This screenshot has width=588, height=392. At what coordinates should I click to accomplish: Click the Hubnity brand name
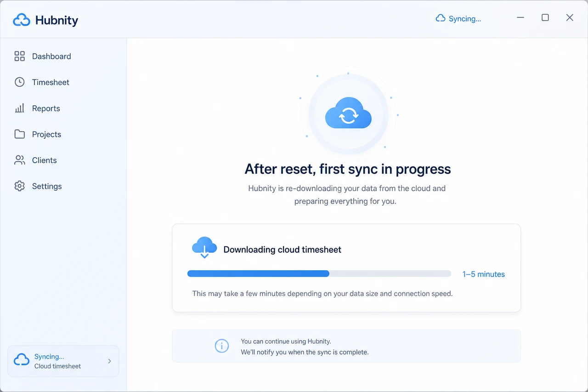pyautogui.click(x=57, y=21)
